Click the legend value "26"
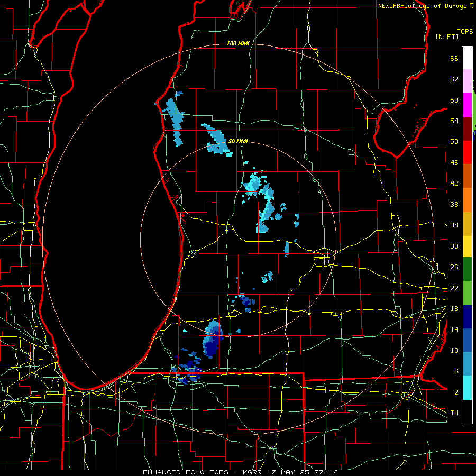This screenshot has width=476, height=476. click(454, 267)
